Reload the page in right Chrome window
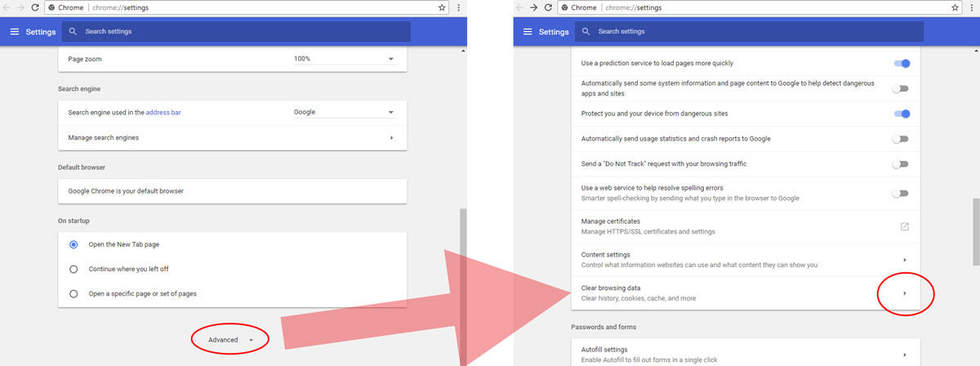 pos(550,7)
